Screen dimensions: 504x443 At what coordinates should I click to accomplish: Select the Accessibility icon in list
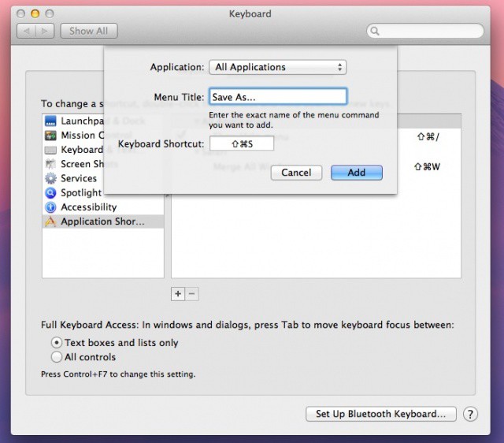point(50,207)
